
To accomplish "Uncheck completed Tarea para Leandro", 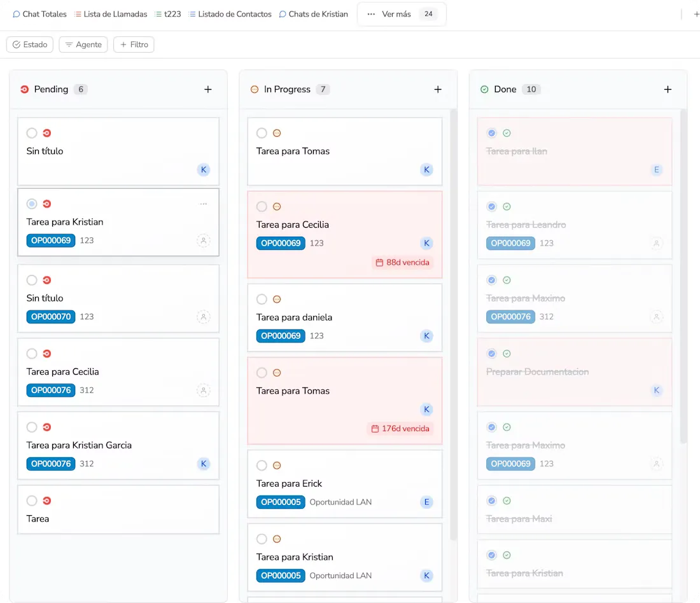I will pyautogui.click(x=491, y=207).
